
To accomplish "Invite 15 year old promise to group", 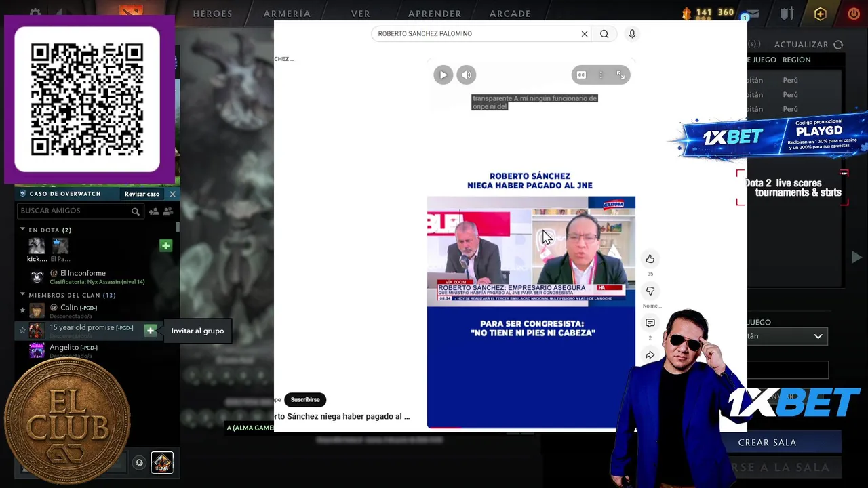I will (151, 330).
